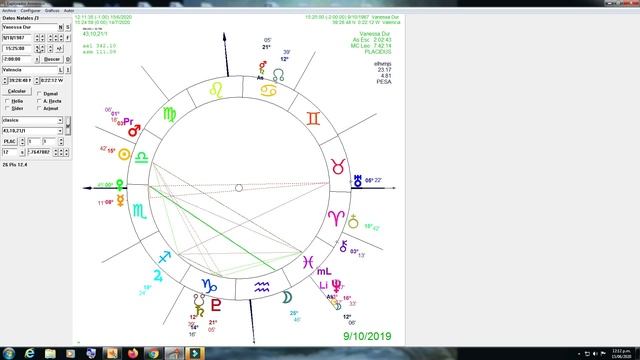Click the name field 'Vanessa Dur'
Viewport: 640px width, 360px height.
pyautogui.click(x=30, y=27)
